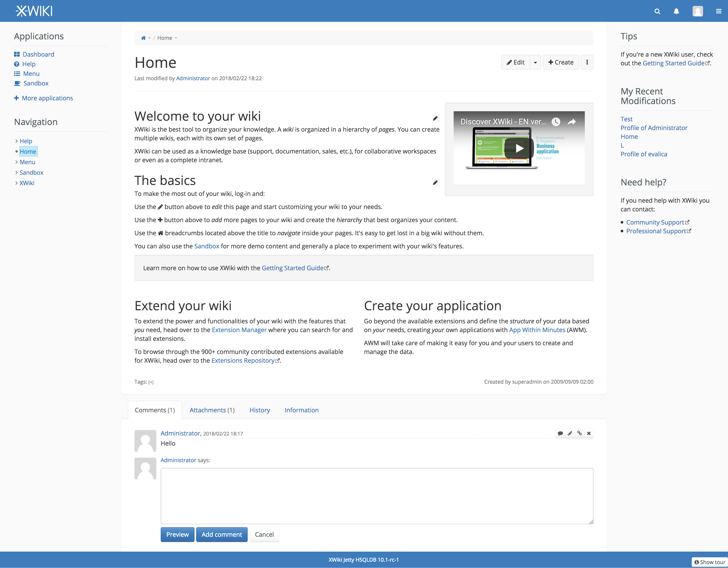
Task: Expand the Help node in Navigation tree
Action: click(x=16, y=141)
